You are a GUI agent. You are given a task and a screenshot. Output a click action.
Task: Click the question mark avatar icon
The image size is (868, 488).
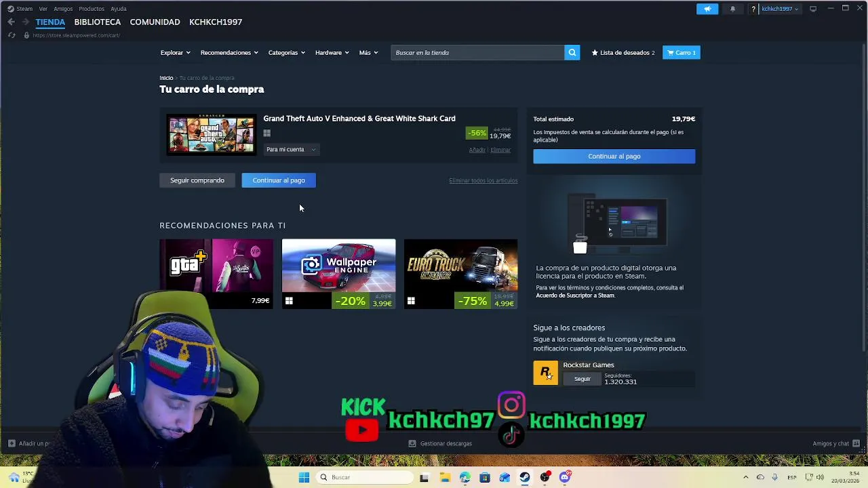[753, 9]
